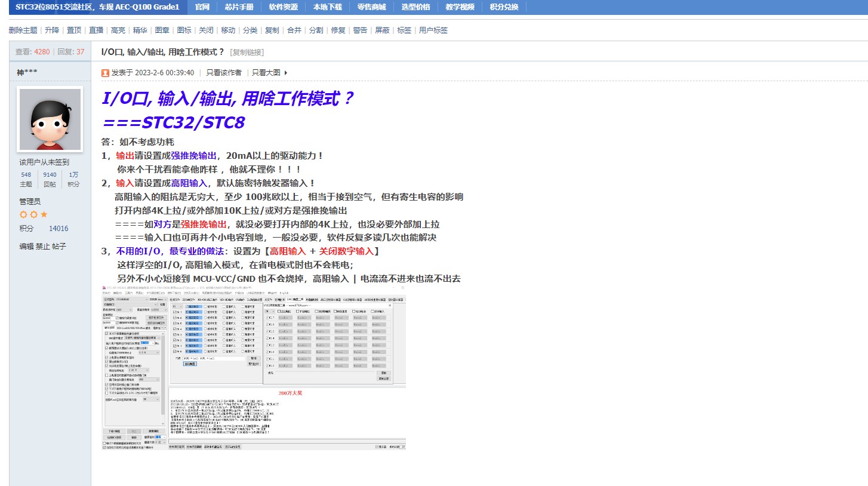Screen dimensions: 868x486
Task: Click the 积分 14016 value
Action: 59,229
